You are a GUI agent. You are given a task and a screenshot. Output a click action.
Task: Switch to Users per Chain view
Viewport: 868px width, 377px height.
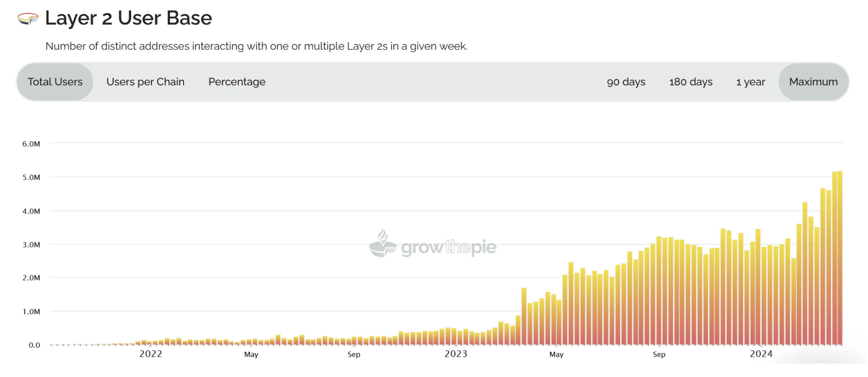point(146,82)
